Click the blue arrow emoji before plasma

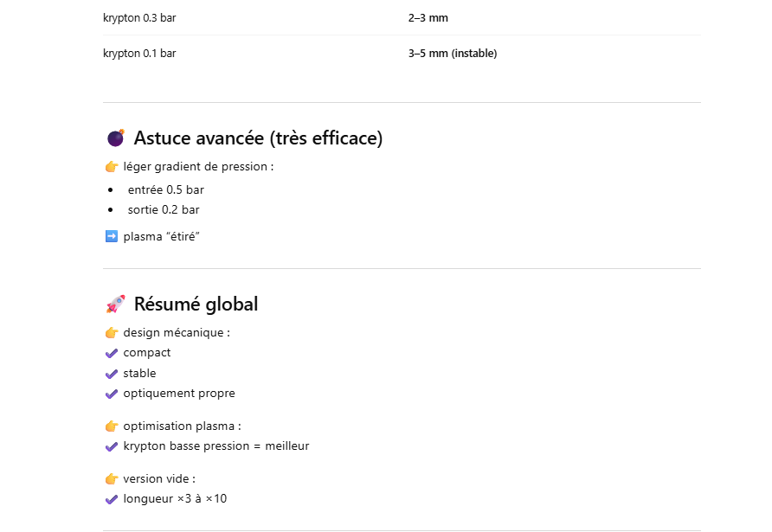coord(112,236)
